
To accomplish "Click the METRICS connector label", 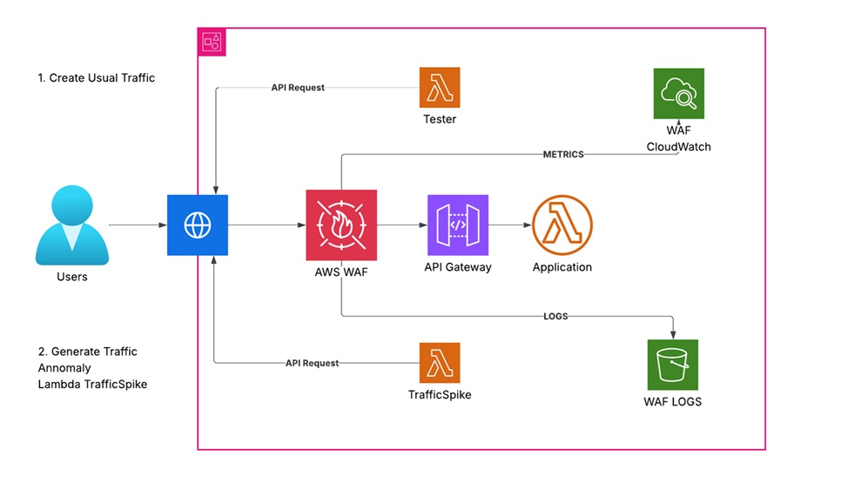I will point(562,154).
